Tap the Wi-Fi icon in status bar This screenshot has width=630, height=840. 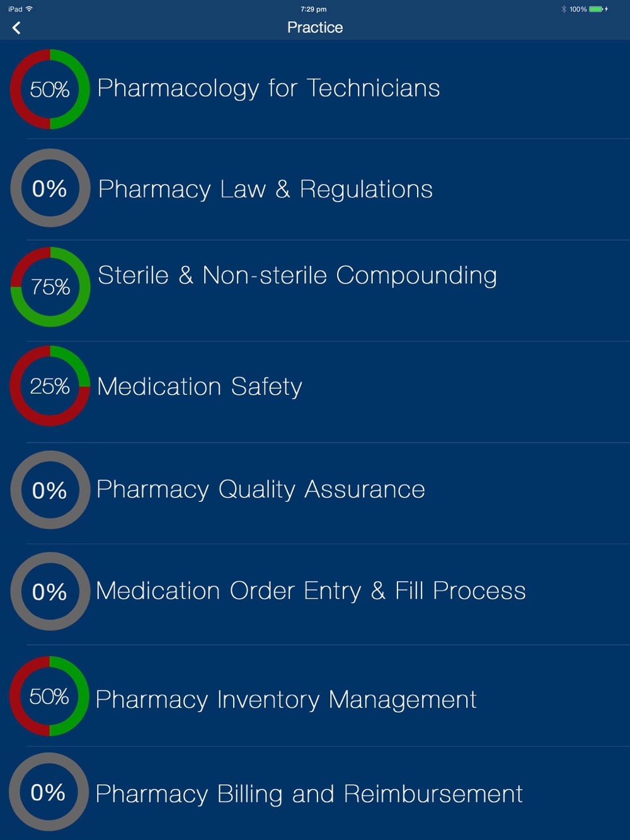(x=29, y=9)
